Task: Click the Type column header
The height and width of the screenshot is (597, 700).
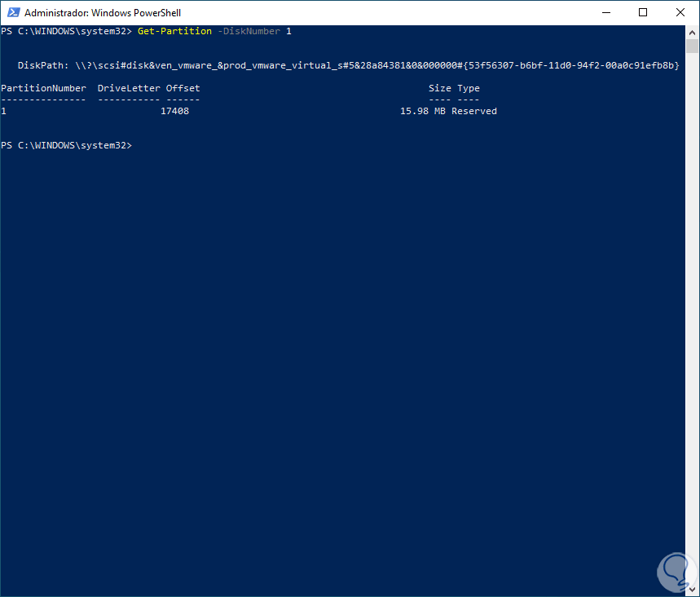Action: [x=469, y=88]
